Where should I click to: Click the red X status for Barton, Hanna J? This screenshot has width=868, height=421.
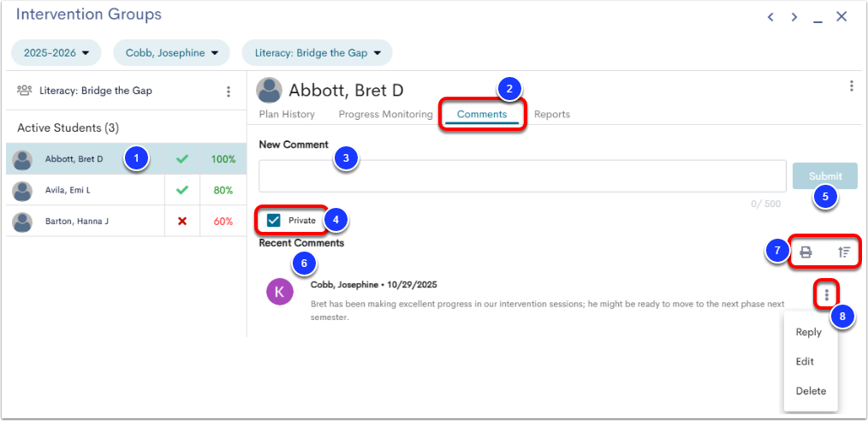coord(182,222)
